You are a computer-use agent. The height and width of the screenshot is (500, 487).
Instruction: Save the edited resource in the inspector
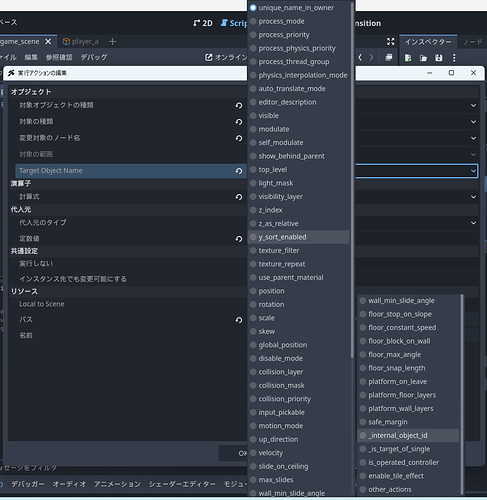439,58
